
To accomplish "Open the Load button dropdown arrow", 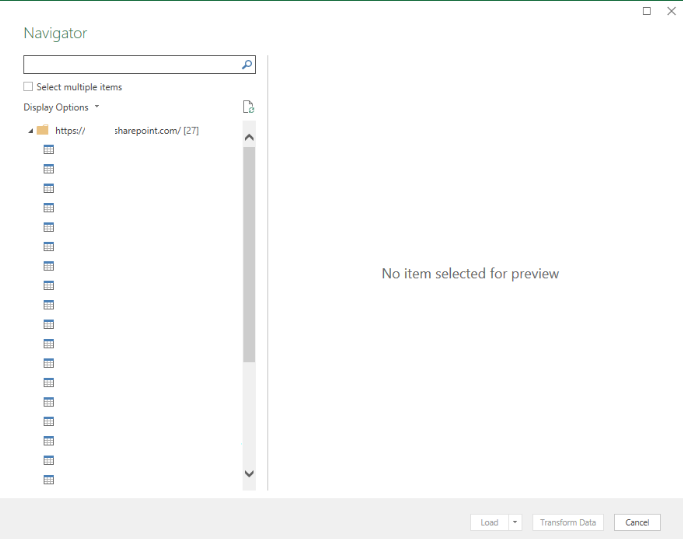I will pos(515,522).
